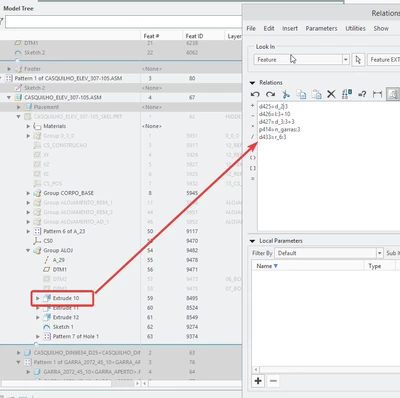Expand the Extrude 12 feature
400x398 pixels.
click(x=38, y=317)
